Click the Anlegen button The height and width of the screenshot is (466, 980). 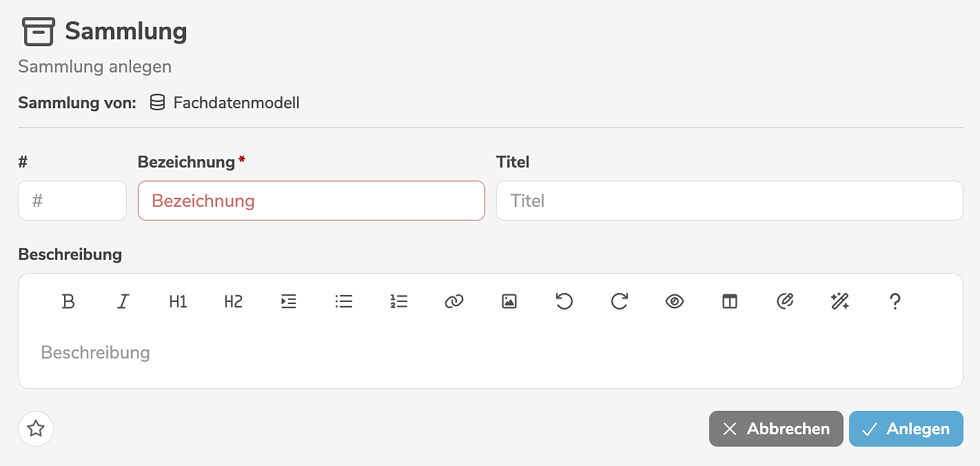906,429
